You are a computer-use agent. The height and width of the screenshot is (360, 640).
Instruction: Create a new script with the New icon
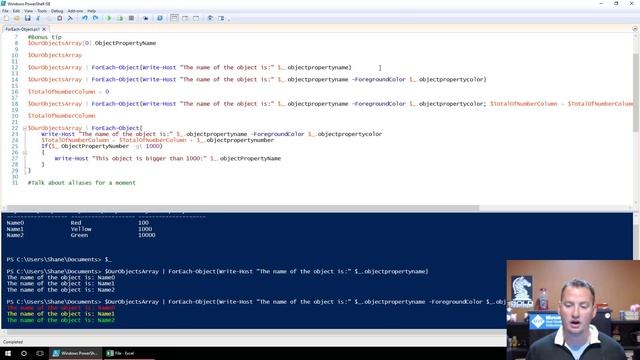(6, 18)
